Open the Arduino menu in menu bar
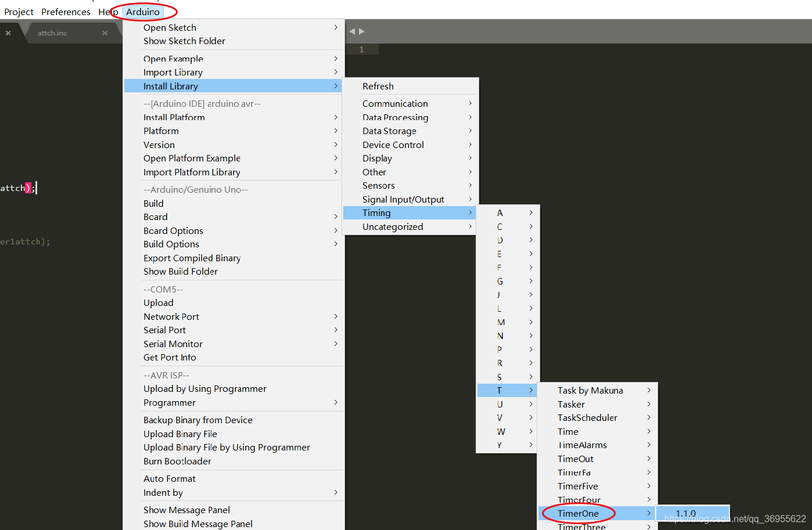The width and height of the screenshot is (812, 530). 143,12
